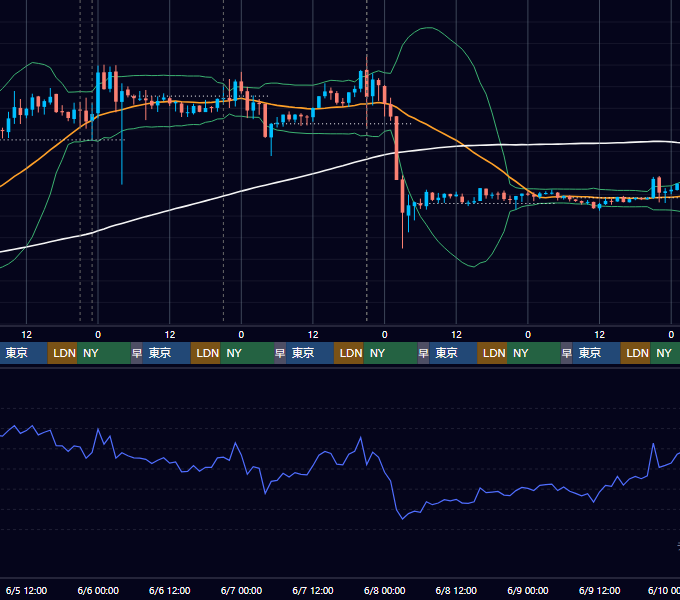Click the 6/9 00:00 date label
Screen dimensions: 680x600
(x=528, y=590)
